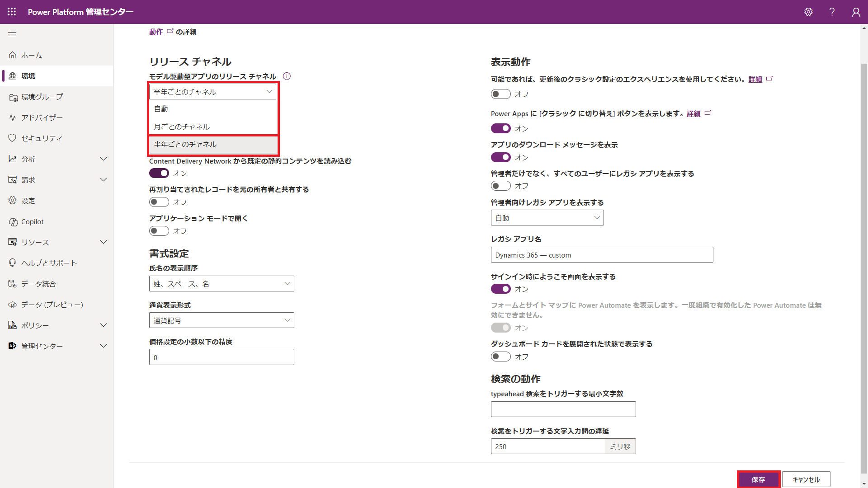Open 通貨表示形式 dropdown

[x=222, y=320]
